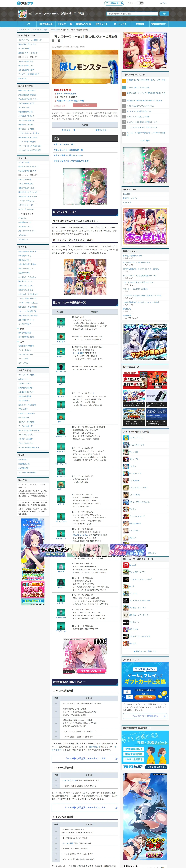Open the アルテマ site logo
Screen dimensions: 186x868
(25, 3)
